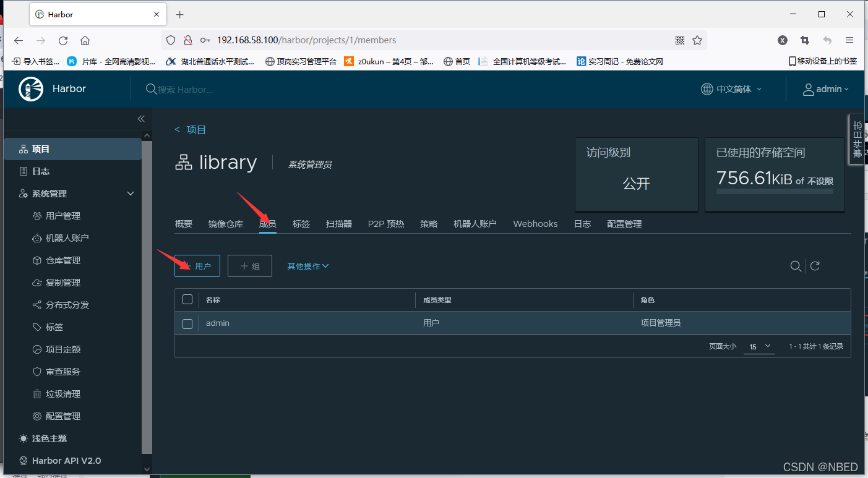Open bookmark 实习周记 - 免费论文网
This screenshot has height=478, width=868.
click(x=620, y=61)
